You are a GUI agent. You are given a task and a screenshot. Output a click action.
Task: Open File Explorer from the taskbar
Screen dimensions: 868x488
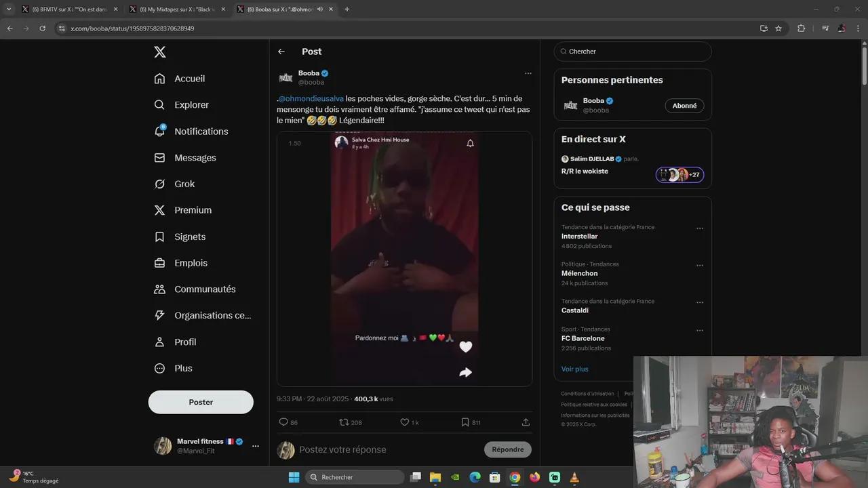[x=435, y=477]
